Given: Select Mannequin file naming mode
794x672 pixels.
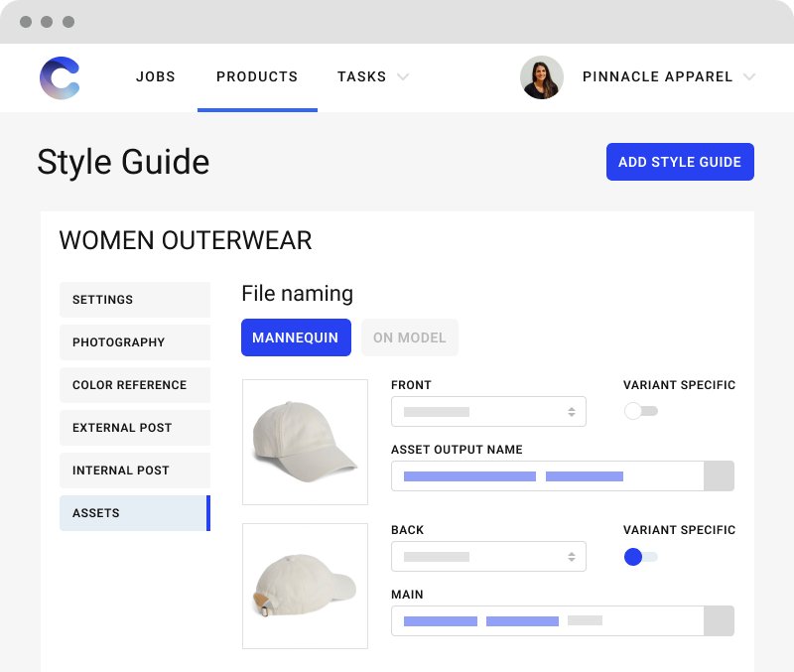Looking at the screenshot, I should 296,337.
